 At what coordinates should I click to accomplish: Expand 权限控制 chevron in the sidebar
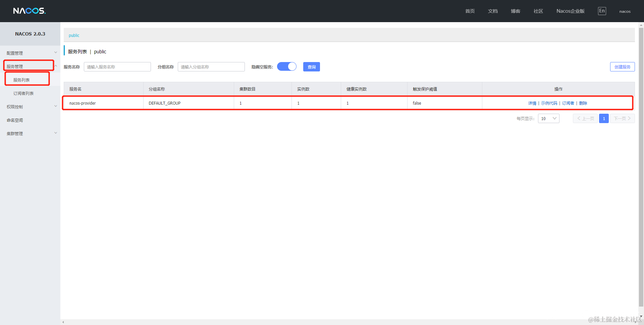point(56,106)
